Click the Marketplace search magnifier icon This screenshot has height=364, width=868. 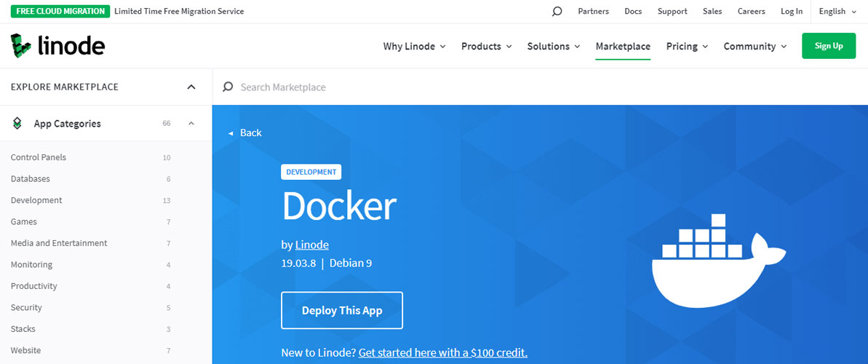pos(228,87)
